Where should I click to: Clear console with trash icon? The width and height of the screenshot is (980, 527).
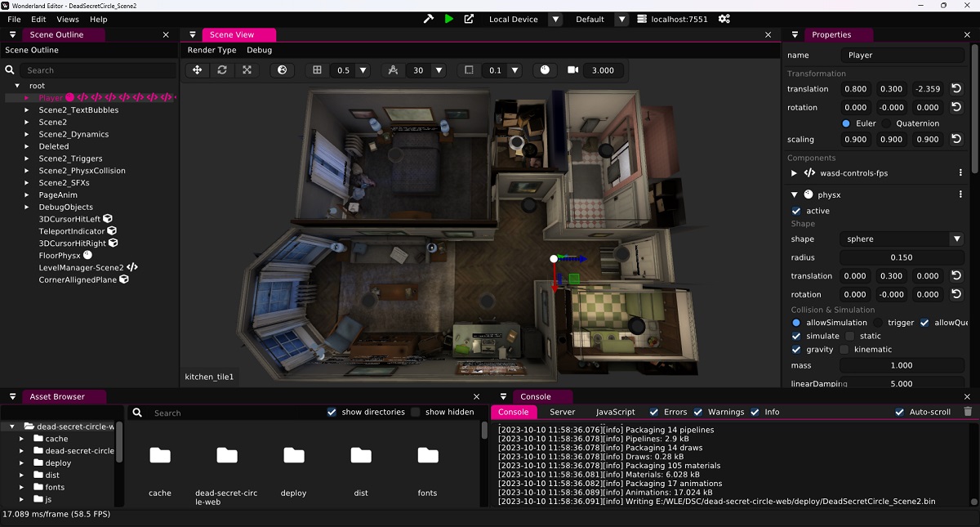(x=969, y=412)
